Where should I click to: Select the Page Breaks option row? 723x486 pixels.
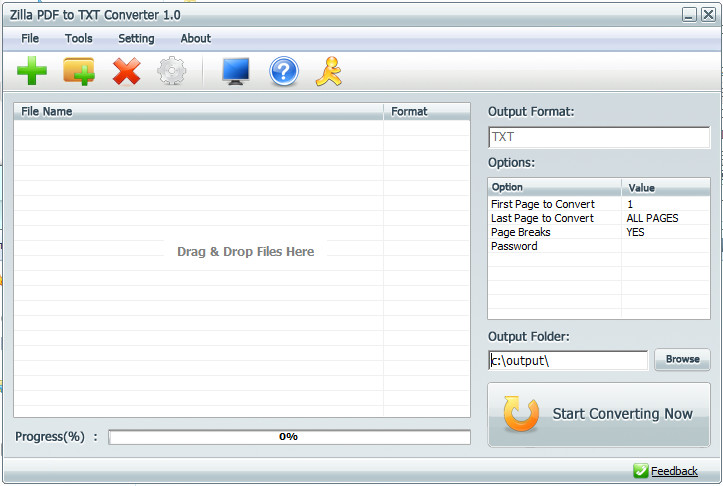point(599,231)
